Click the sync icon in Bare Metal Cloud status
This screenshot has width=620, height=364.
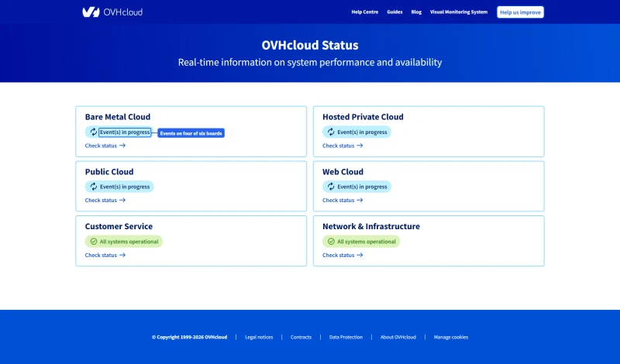click(x=93, y=132)
